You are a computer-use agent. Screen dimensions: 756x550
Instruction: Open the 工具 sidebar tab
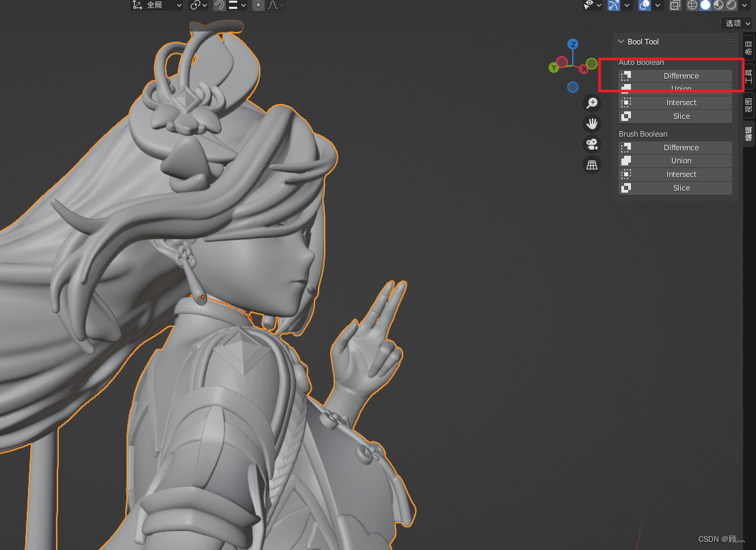(x=748, y=76)
